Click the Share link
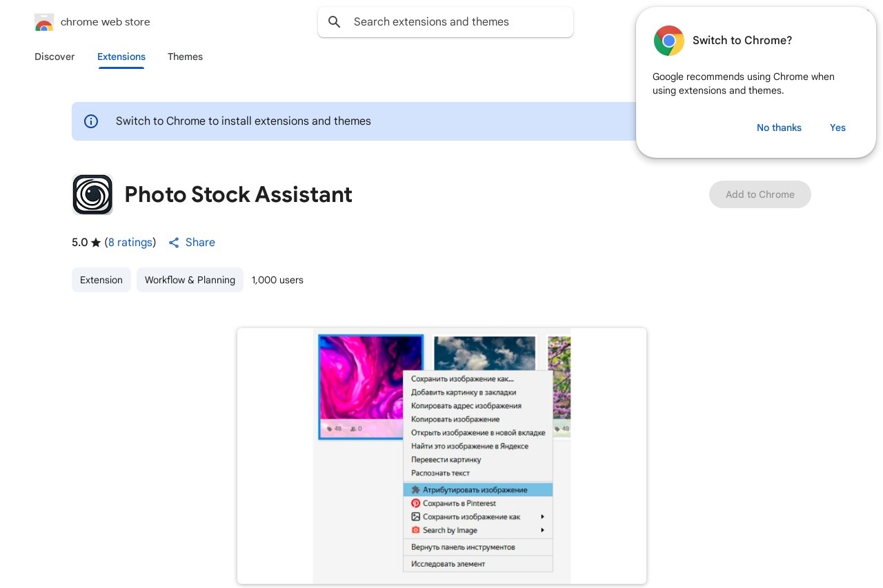Screen dimensions: 883x588 pyautogui.click(x=192, y=243)
